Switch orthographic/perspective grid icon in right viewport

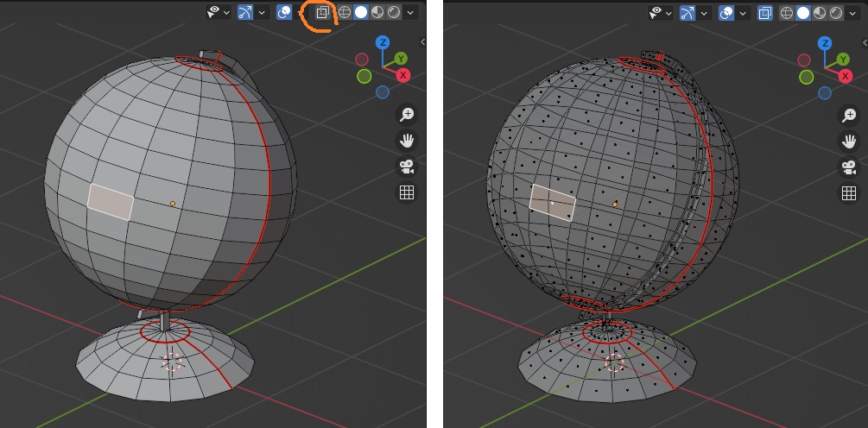pyautogui.click(x=849, y=192)
